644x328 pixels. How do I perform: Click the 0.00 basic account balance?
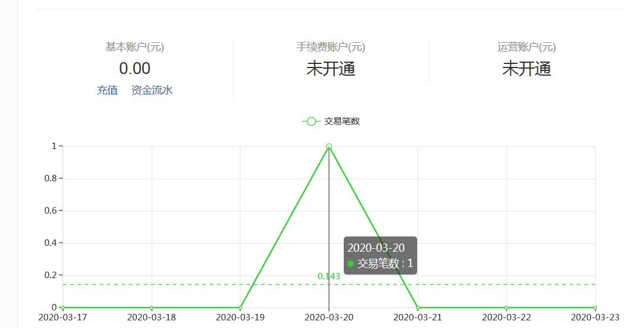(x=135, y=68)
